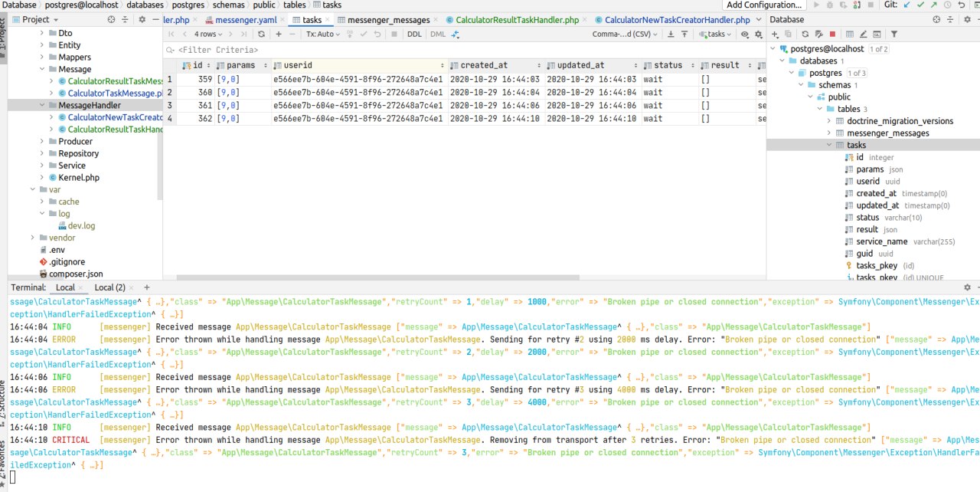Viewport: 980px width, 492px height.
Task: Click the Compare icon after DML
Action: (x=456, y=34)
